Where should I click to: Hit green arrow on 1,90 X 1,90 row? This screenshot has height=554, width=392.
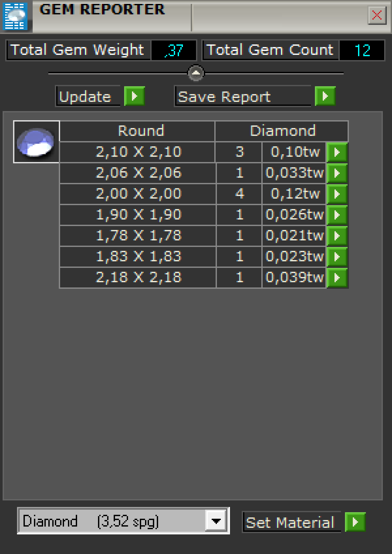point(337,215)
